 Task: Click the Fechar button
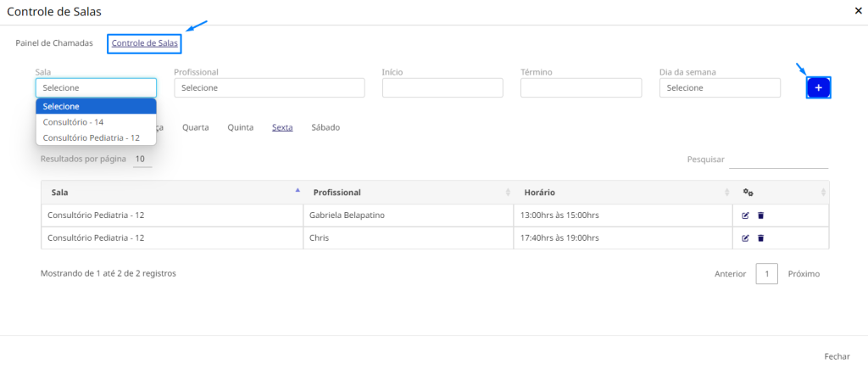tap(837, 356)
